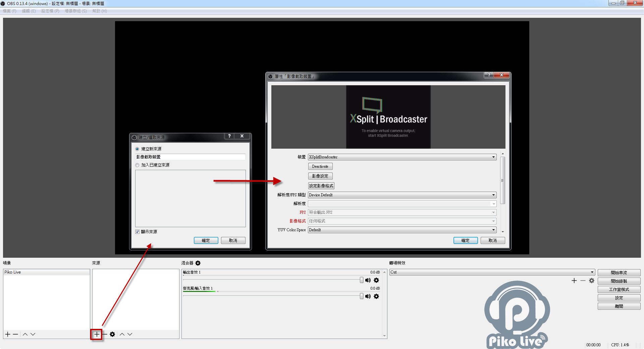Image resolution: width=644 pixels, height=349 pixels.
Task: Mute the 麥克風/輸入音效 1 speaker icon
Action: (x=368, y=296)
